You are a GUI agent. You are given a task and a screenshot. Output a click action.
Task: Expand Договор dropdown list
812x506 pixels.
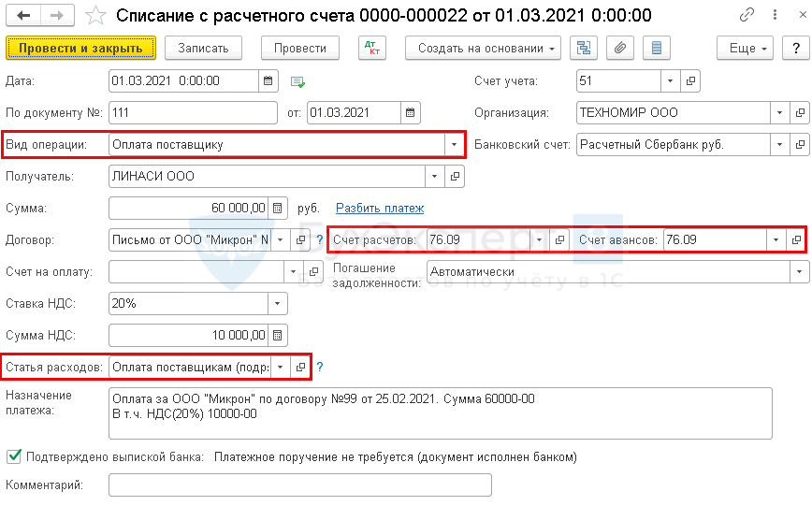click(280, 239)
